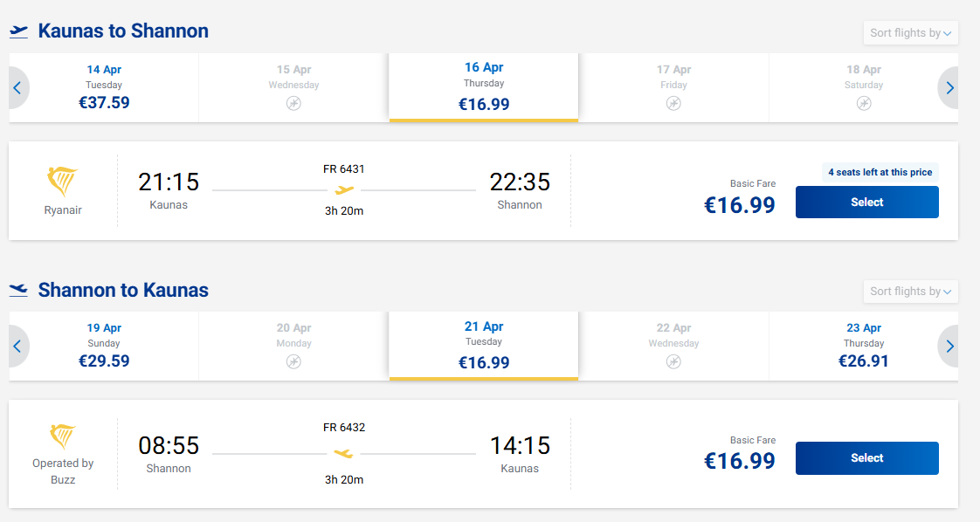Pick the 19 Apr Sunday €29.59 date tab
Image resolution: width=980 pixels, height=522 pixels.
tap(104, 346)
